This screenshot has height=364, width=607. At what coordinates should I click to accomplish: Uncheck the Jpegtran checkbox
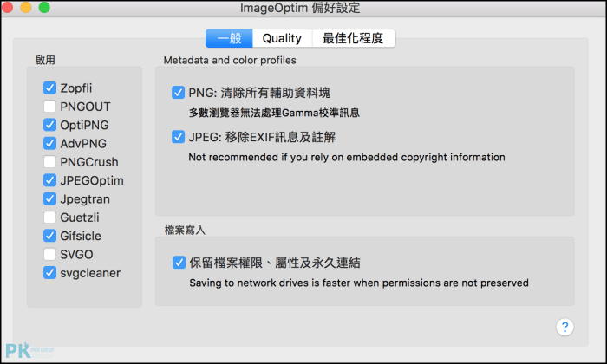[49, 198]
